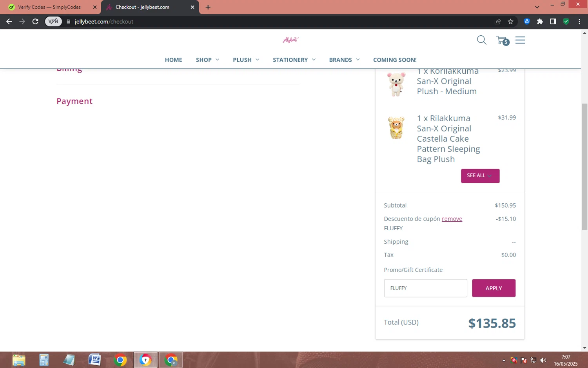Image resolution: width=588 pixels, height=368 pixels.
Task: Click the scrollbar down arrow
Action: (584, 348)
